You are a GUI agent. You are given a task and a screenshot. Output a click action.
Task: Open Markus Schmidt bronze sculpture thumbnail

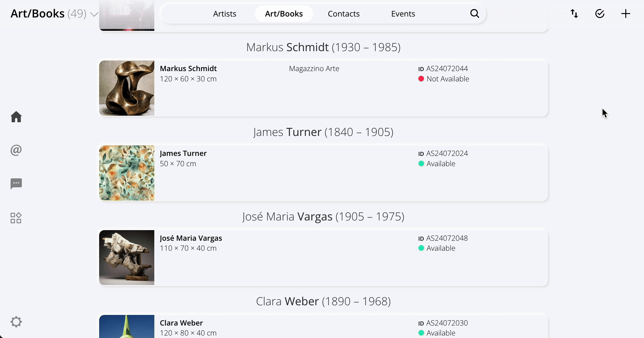coord(127,88)
